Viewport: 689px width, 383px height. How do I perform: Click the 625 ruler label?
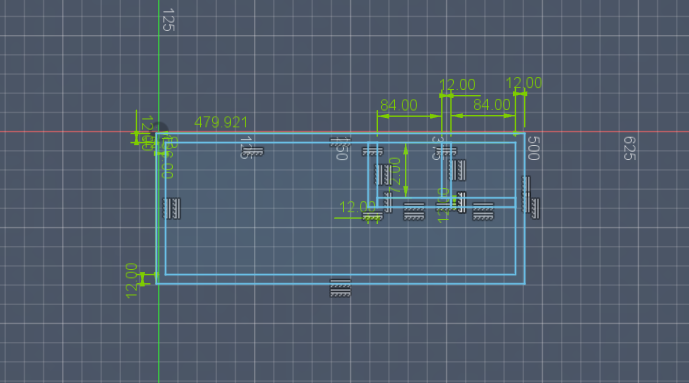(630, 148)
